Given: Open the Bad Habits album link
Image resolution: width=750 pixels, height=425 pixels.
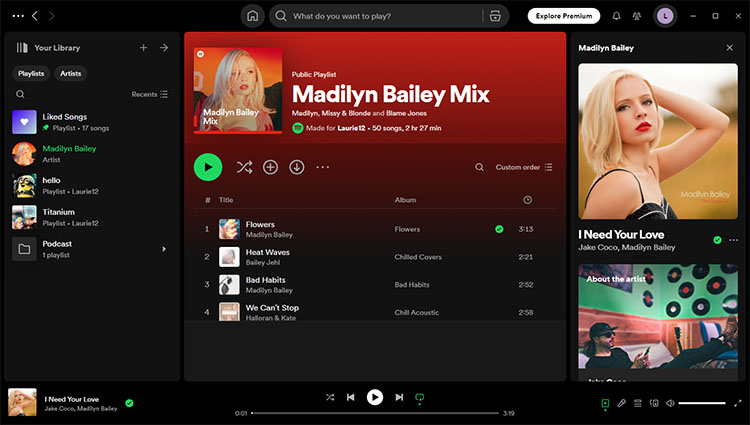Looking at the screenshot, I should pos(412,284).
